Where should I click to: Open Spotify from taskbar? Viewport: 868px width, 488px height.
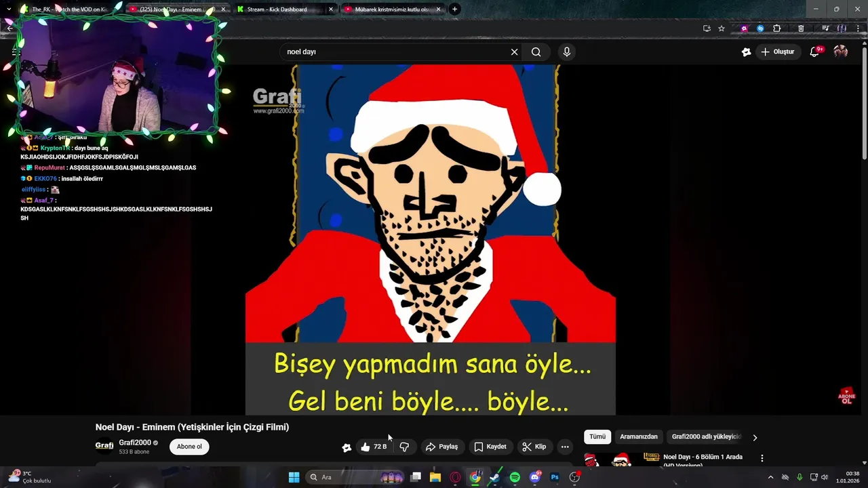point(515,477)
